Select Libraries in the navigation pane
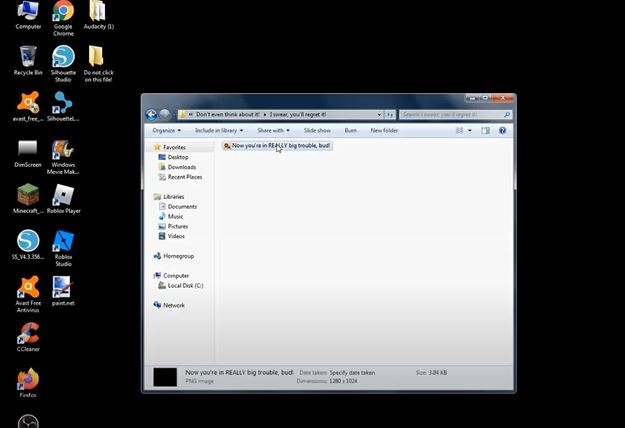625x428 pixels. (x=173, y=197)
